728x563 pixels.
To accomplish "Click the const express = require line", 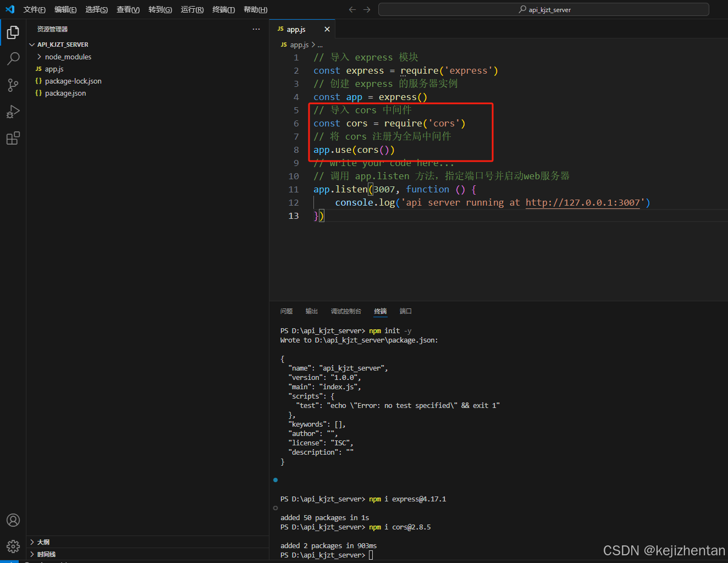I will [x=406, y=70].
